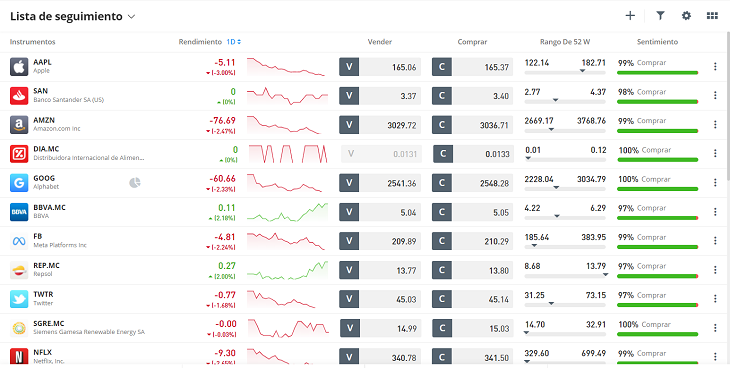Screen dimensions: 730x368
Task: Open the three-dot menu for TWTR
Action: point(715,299)
